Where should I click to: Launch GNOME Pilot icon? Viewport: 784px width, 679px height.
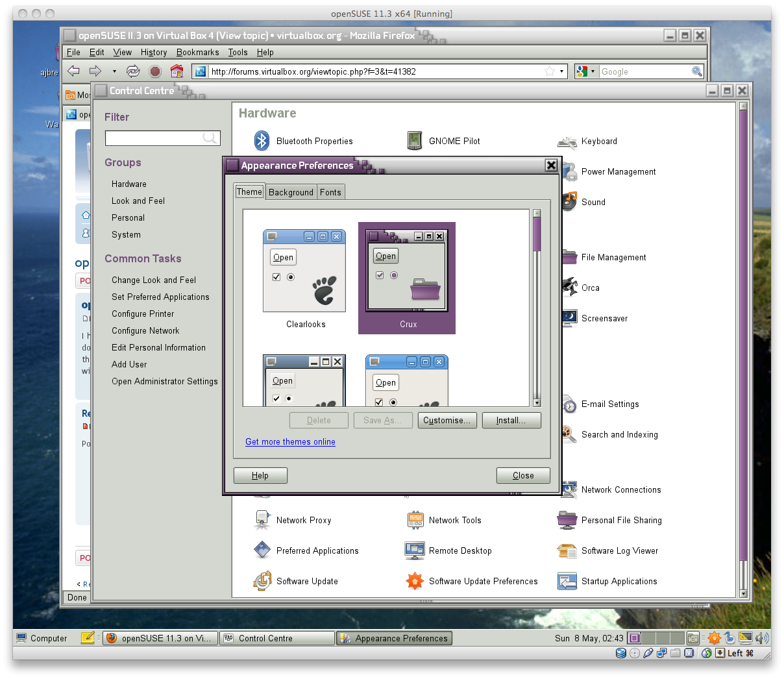click(415, 141)
